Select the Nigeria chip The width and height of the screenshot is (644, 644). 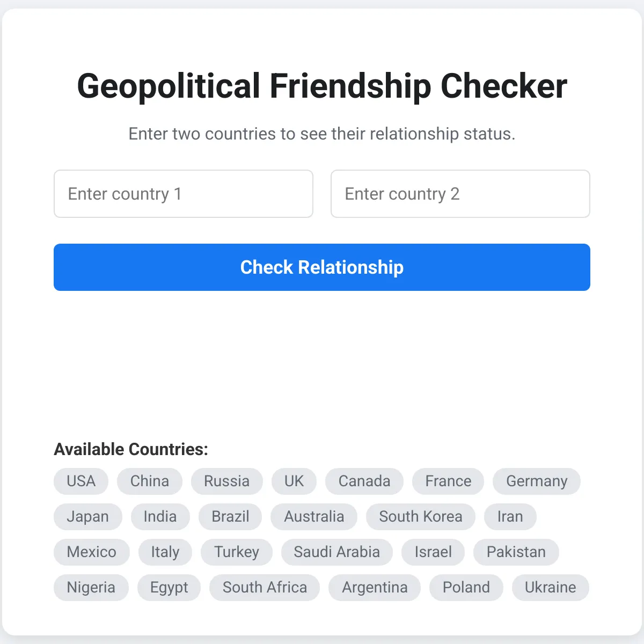91,587
